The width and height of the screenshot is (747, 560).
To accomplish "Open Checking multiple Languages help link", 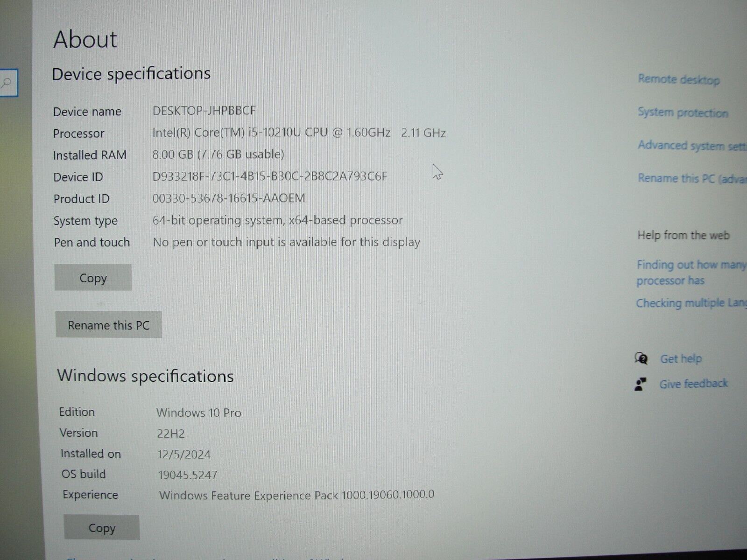I will pyautogui.click(x=691, y=303).
